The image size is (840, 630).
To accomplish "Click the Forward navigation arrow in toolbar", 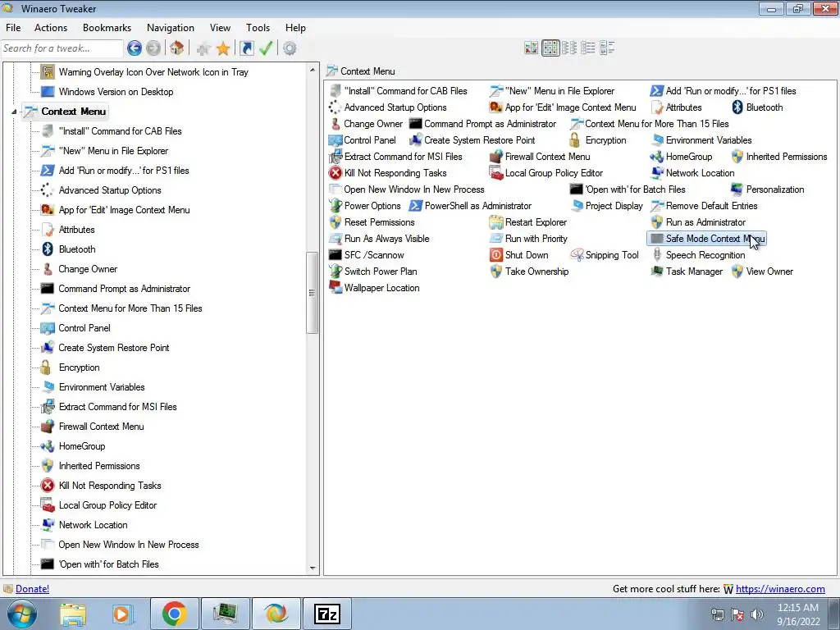I will coord(153,48).
